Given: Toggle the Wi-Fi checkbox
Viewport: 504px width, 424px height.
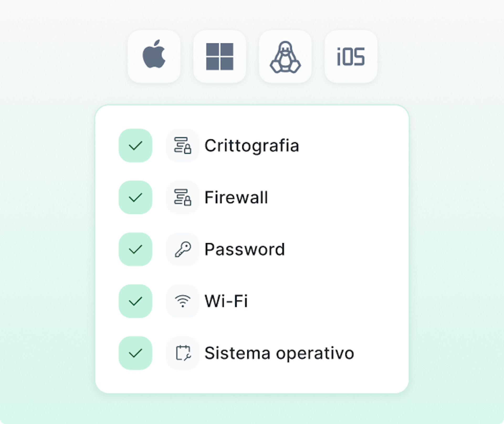Looking at the screenshot, I should (135, 301).
